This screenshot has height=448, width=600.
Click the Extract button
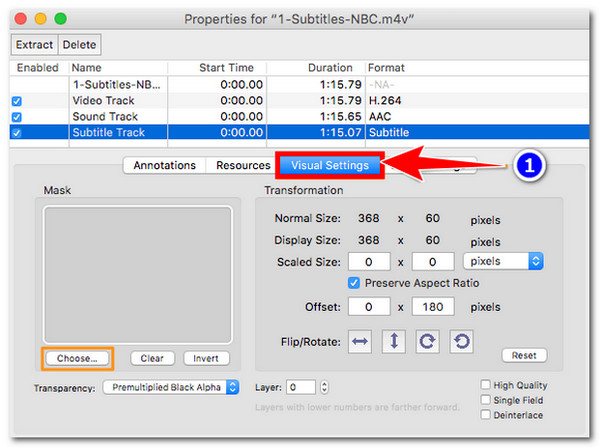click(34, 45)
